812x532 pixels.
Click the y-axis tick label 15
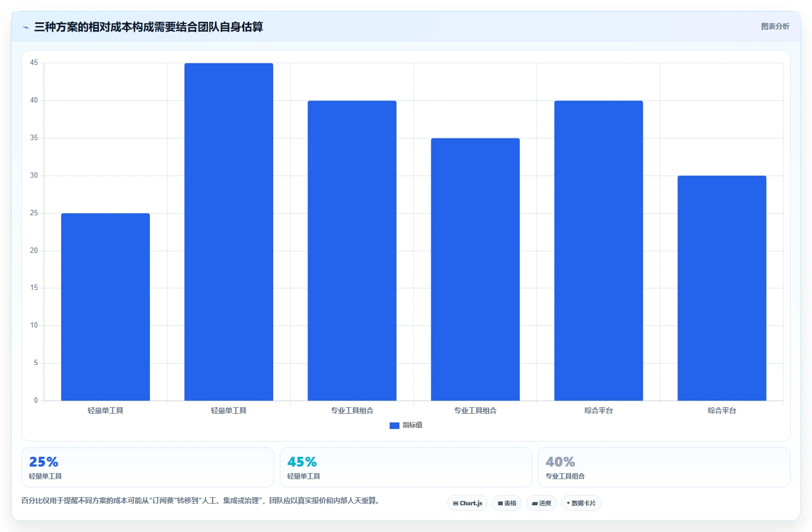[34, 288]
